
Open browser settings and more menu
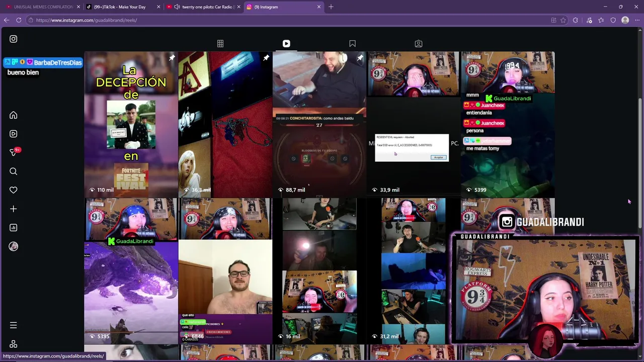[637, 20]
